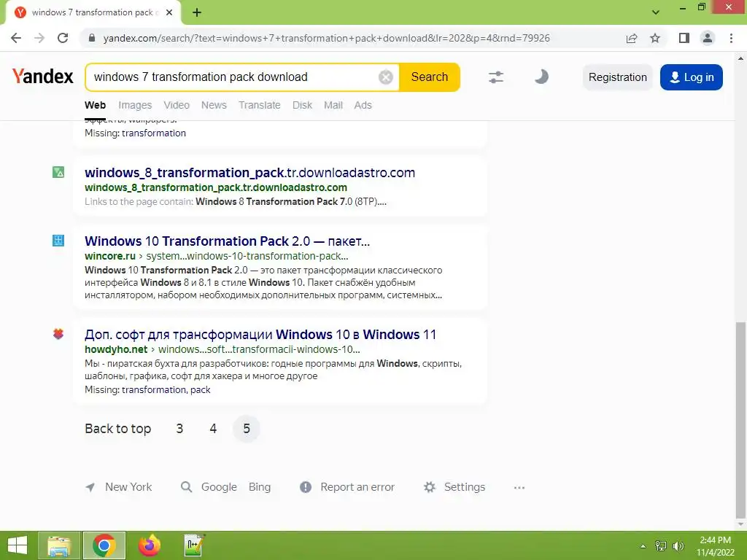The width and height of the screenshot is (747, 560).
Task: Open search filter sliders icon
Action: (496, 77)
